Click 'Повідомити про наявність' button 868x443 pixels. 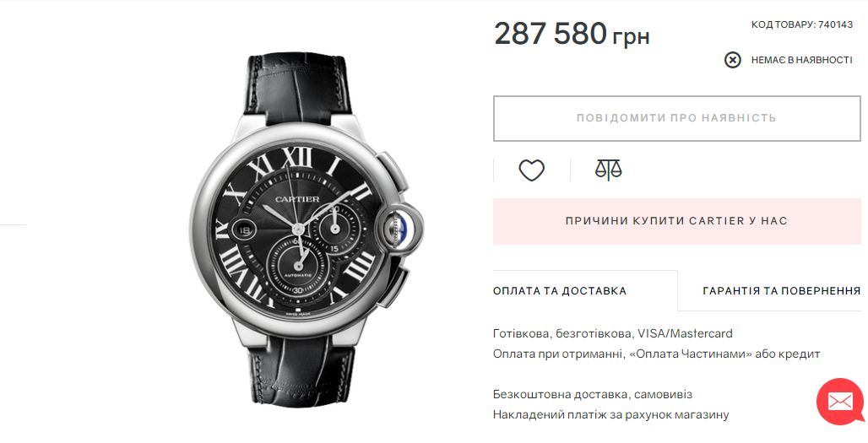(x=676, y=118)
